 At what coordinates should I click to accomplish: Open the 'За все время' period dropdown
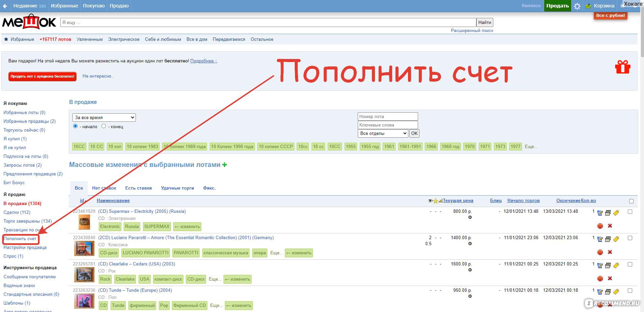pyautogui.click(x=104, y=117)
